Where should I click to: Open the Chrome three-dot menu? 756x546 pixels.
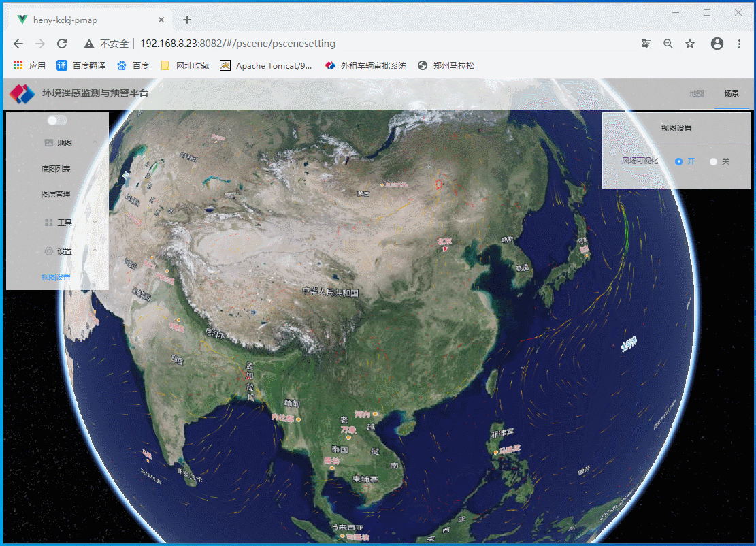point(739,44)
